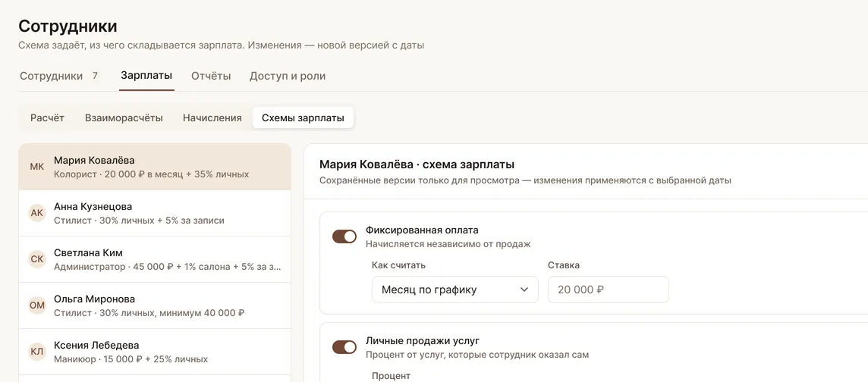Click the heading Мария Ковалёва · схема зарплаты
Screen dimensions: 868x382
pos(417,164)
